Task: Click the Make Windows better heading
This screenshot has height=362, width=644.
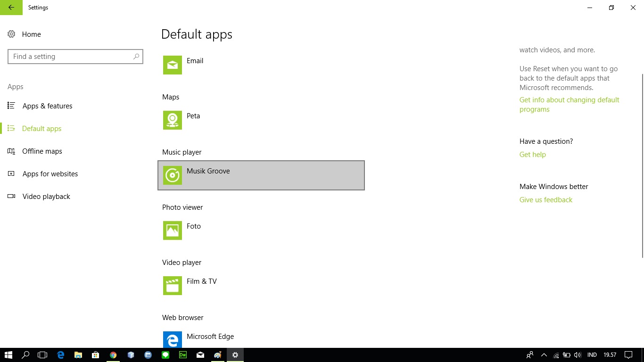Action: (554, 187)
